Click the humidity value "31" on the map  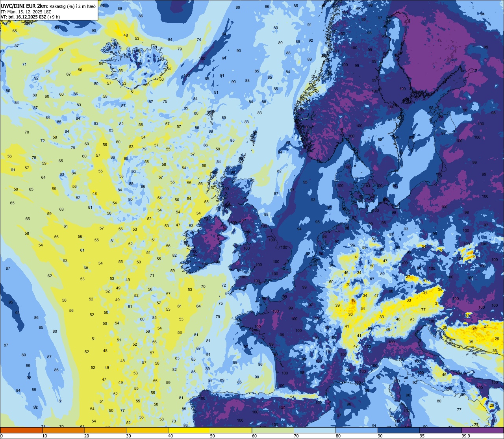[x=425, y=293]
